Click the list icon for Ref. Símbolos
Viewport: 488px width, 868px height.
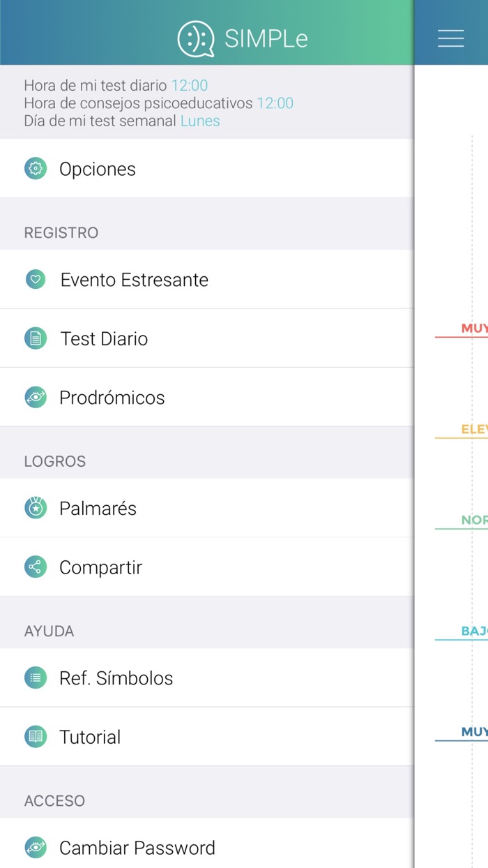pos(36,678)
